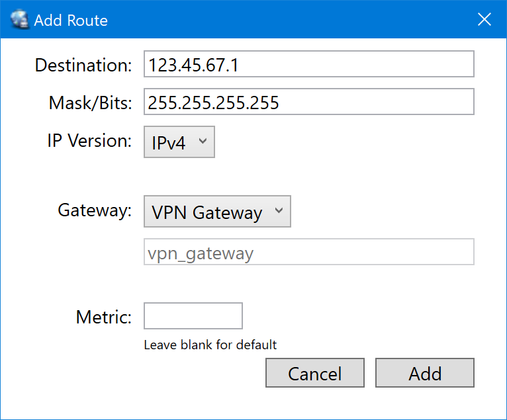The width and height of the screenshot is (507, 420).
Task: Click the empty blue title bar area
Action: [291, 20]
